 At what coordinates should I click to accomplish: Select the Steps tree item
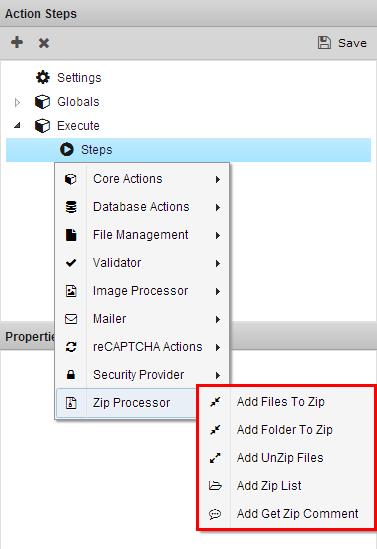click(188, 150)
